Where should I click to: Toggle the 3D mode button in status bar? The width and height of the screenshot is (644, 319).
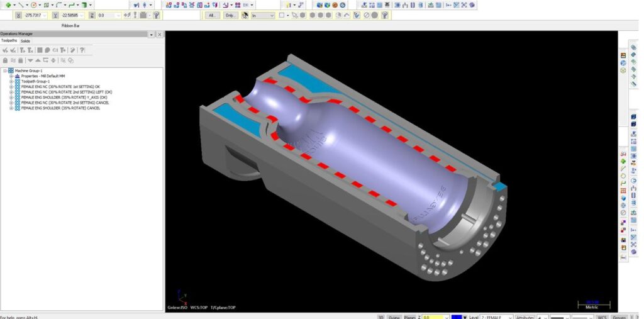click(380, 318)
